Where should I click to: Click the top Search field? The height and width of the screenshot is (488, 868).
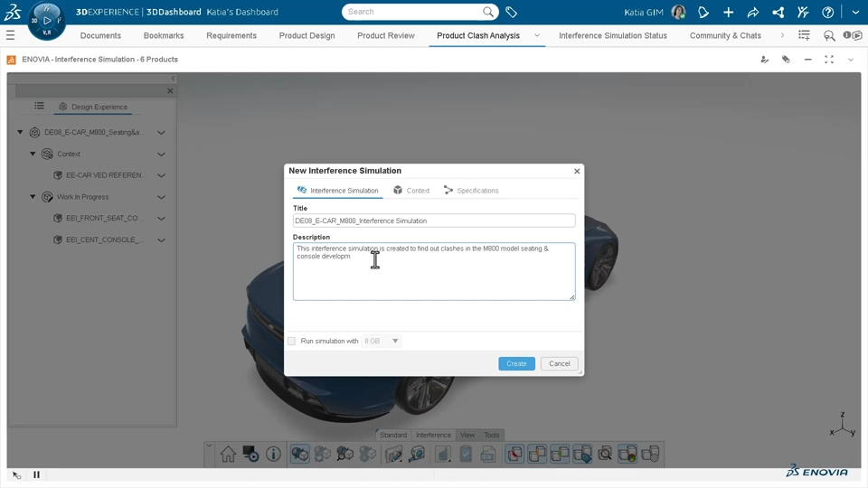click(x=420, y=12)
